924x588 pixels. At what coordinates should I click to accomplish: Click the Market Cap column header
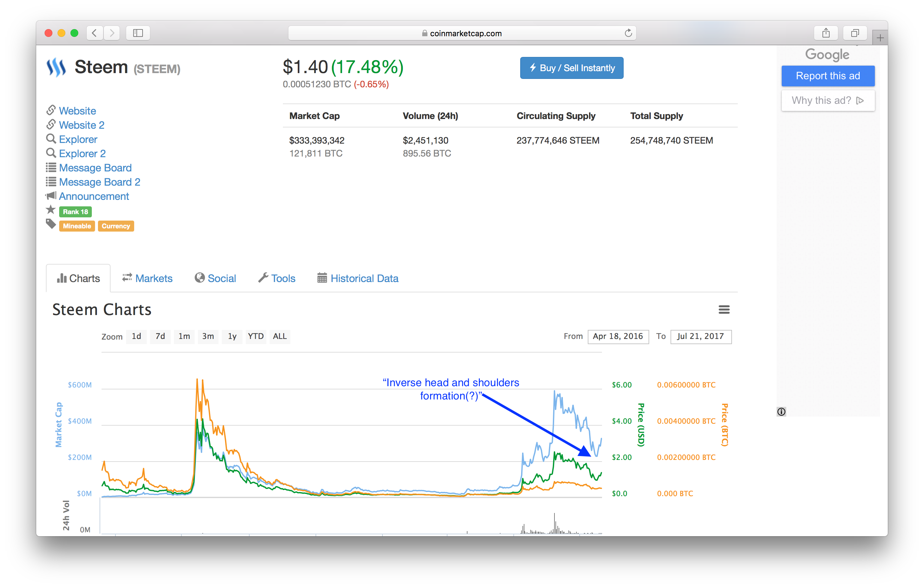(x=314, y=115)
